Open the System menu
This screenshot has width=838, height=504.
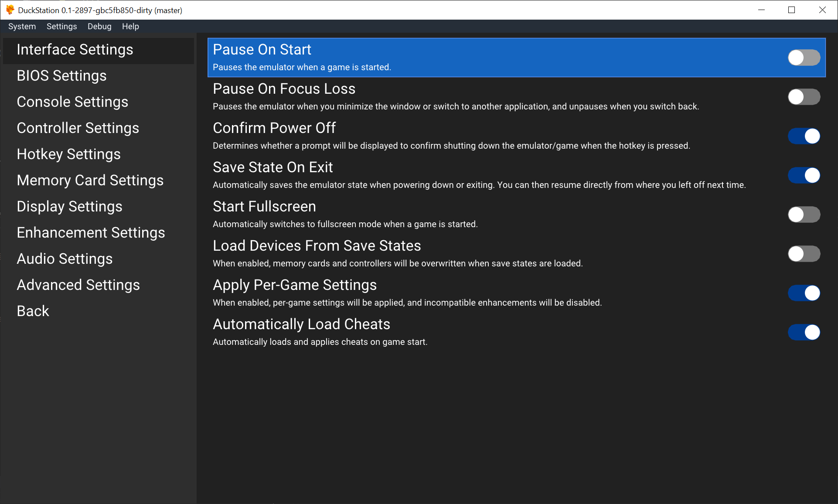22,27
